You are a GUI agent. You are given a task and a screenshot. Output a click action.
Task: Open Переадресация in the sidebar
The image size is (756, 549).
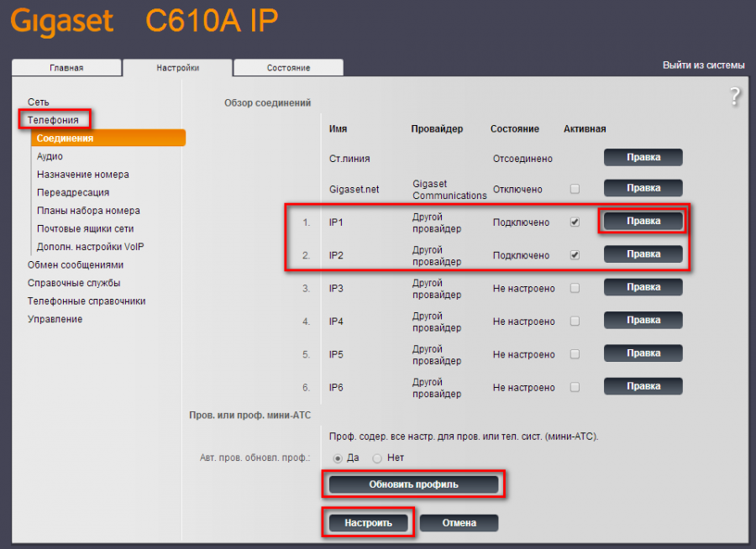pyautogui.click(x=73, y=192)
